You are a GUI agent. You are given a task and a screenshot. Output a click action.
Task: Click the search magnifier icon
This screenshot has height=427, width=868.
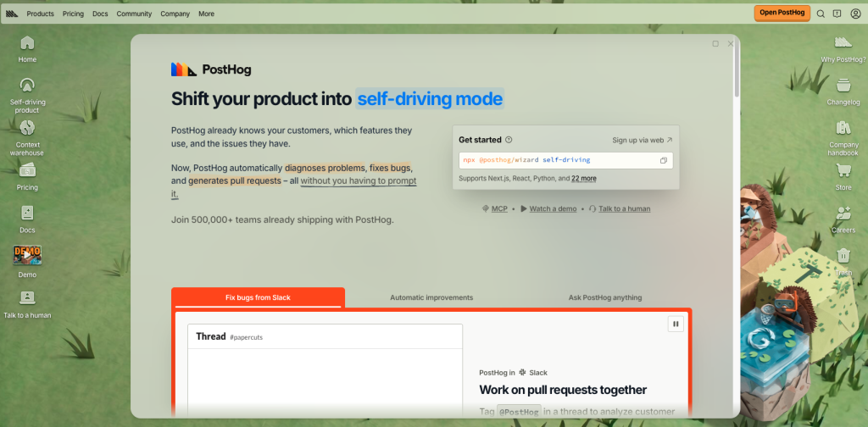click(821, 14)
